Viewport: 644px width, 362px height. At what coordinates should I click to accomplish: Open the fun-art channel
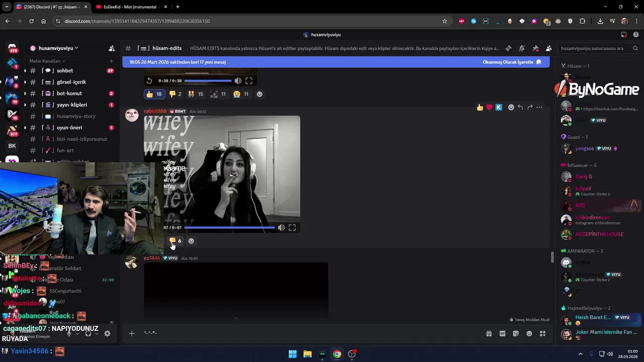(72, 150)
